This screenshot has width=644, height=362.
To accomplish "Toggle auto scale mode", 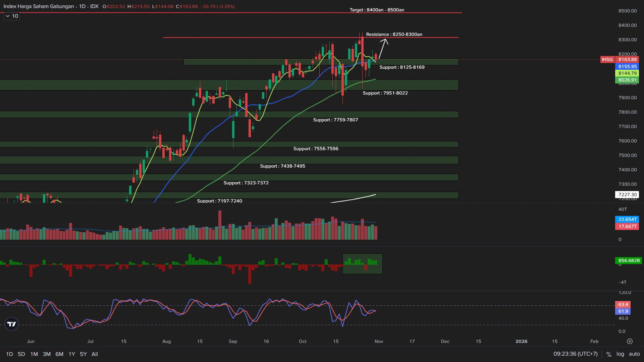I will pos(634,354).
